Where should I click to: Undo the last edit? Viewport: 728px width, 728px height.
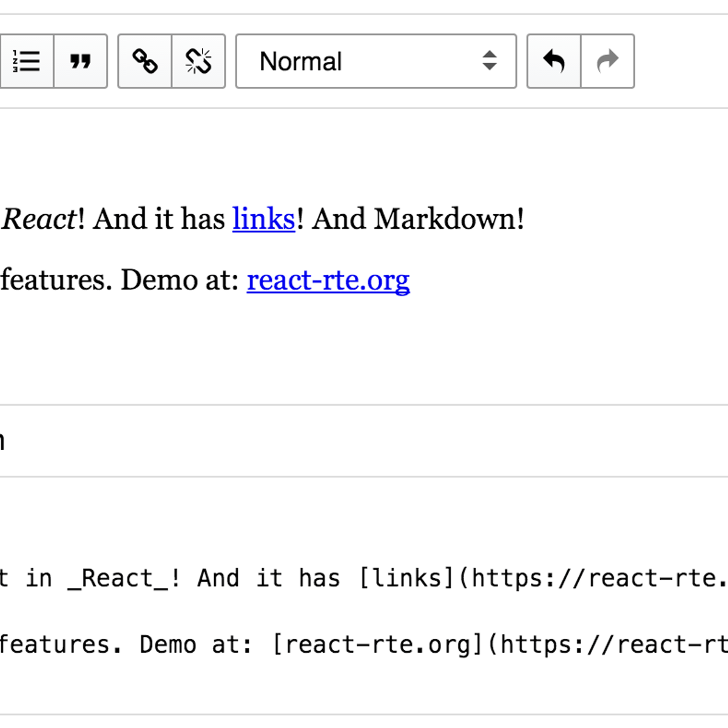pyautogui.click(x=553, y=61)
